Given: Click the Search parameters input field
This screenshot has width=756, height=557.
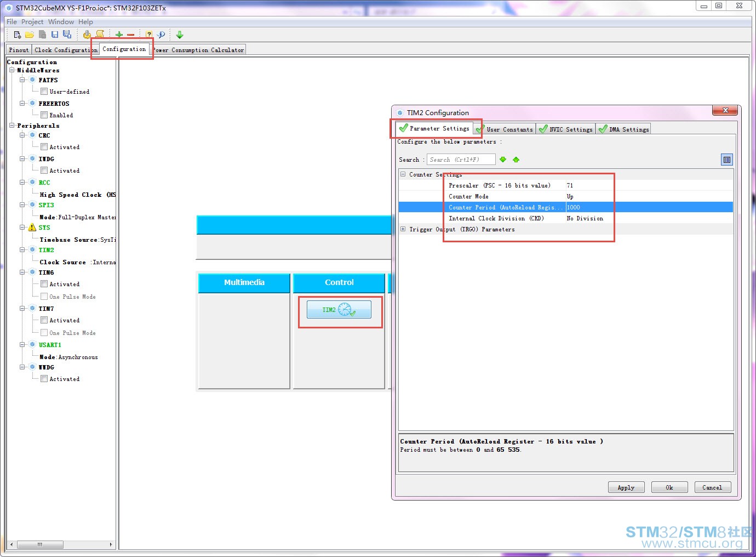Looking at the screenshot, I should tap(461, 160).
